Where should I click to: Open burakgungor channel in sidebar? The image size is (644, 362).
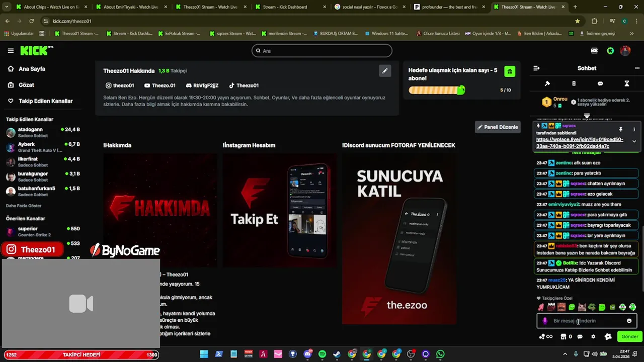click(x=43, y=176)
